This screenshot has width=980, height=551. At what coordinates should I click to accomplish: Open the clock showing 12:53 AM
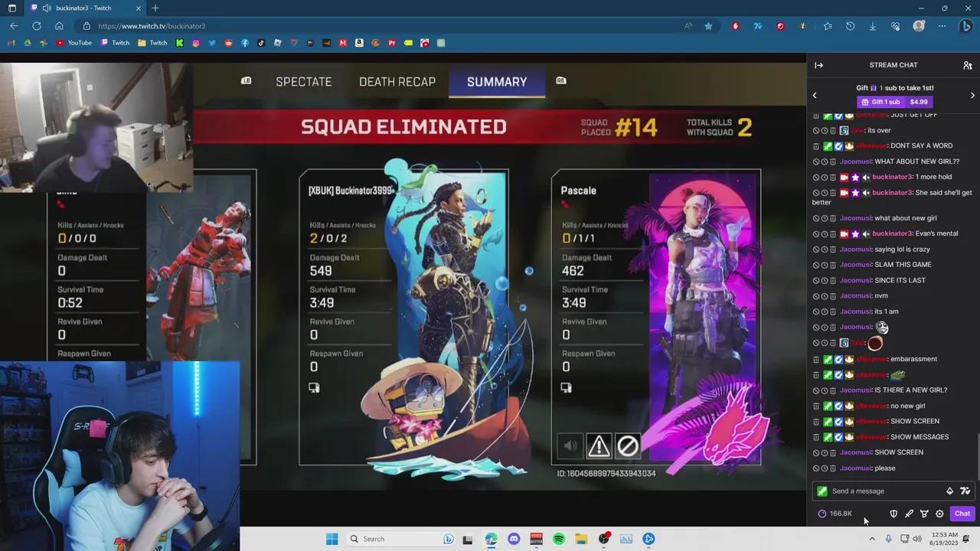[942, 539]
